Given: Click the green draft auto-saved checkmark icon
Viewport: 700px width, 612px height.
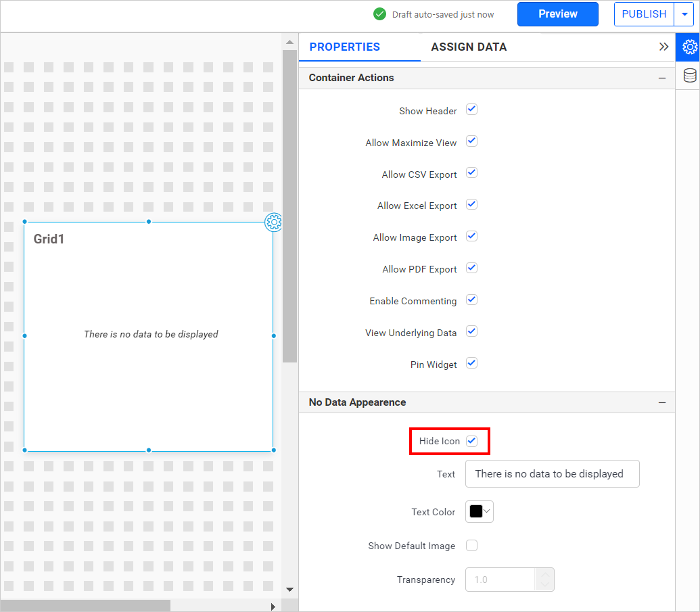Looking at the screenshot, I should tap(380, 14).
